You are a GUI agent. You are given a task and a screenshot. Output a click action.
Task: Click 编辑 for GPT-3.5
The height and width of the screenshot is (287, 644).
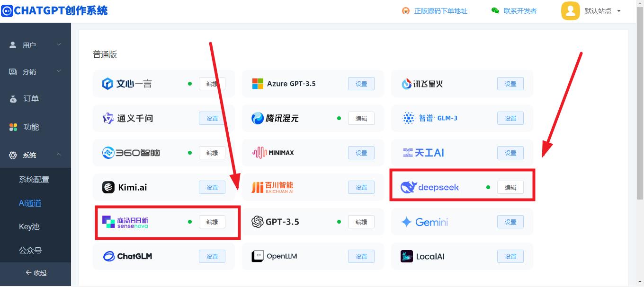pos(361,222)
